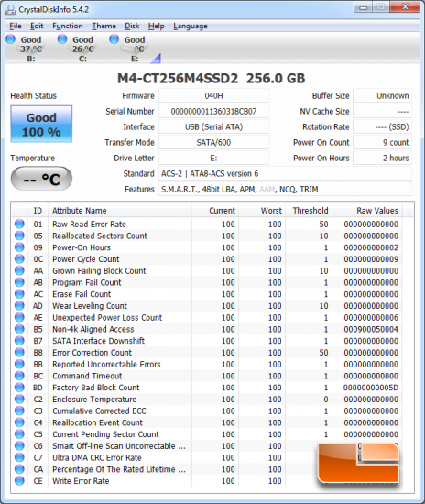The height and width of the screenshot is (504, 425).
Task: Click the temperature -- °C indicator
Action: tap(41, 179)
